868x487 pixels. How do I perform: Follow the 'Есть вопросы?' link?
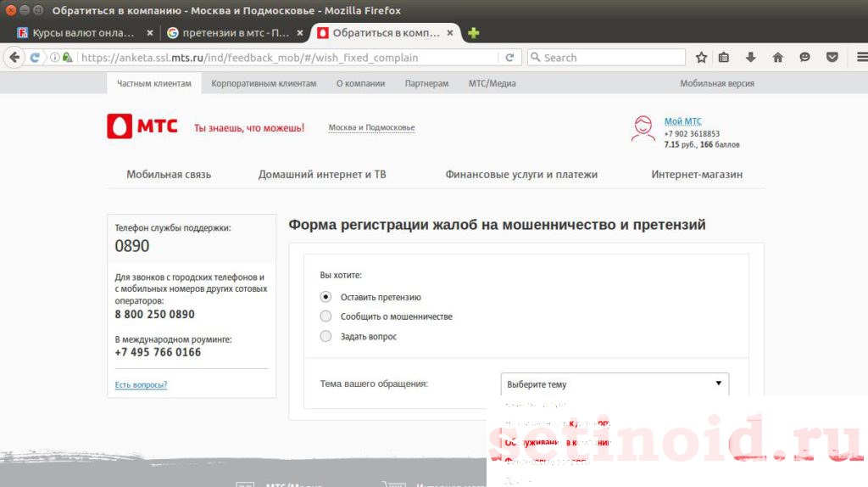141,384
